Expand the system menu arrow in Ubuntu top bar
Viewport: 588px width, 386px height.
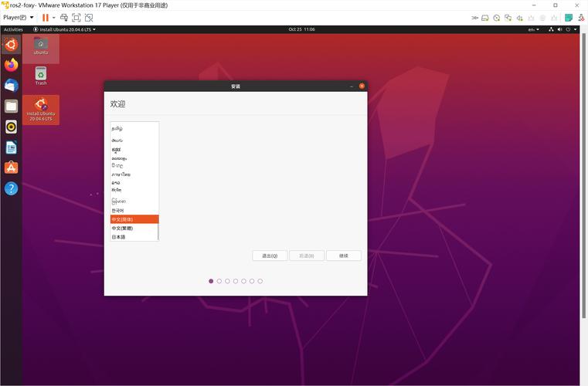(x=575, y=29)
